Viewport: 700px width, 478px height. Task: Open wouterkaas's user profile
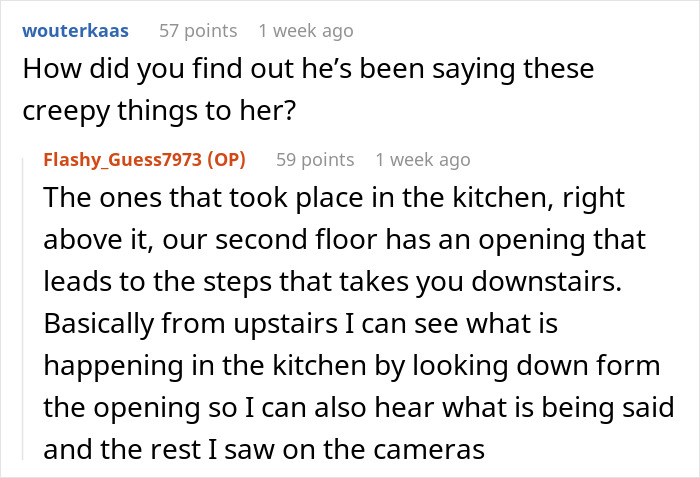(x=76, y=31)
